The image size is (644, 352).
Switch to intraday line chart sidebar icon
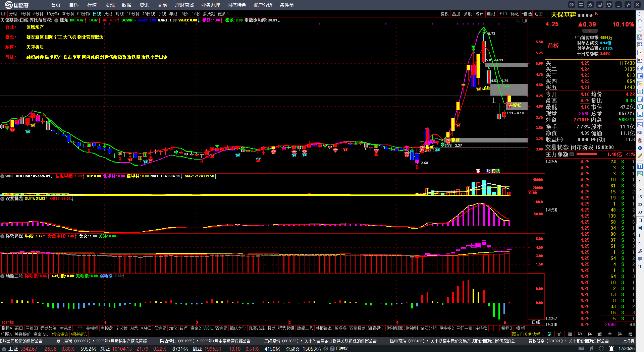[640, 53]
